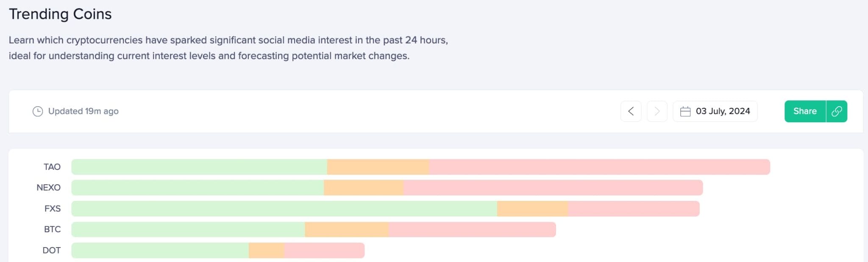The height and width of the screenshot is (262, 868).
Task: Open the 03 July, 2024 date picker
Action: click(715, 111)
